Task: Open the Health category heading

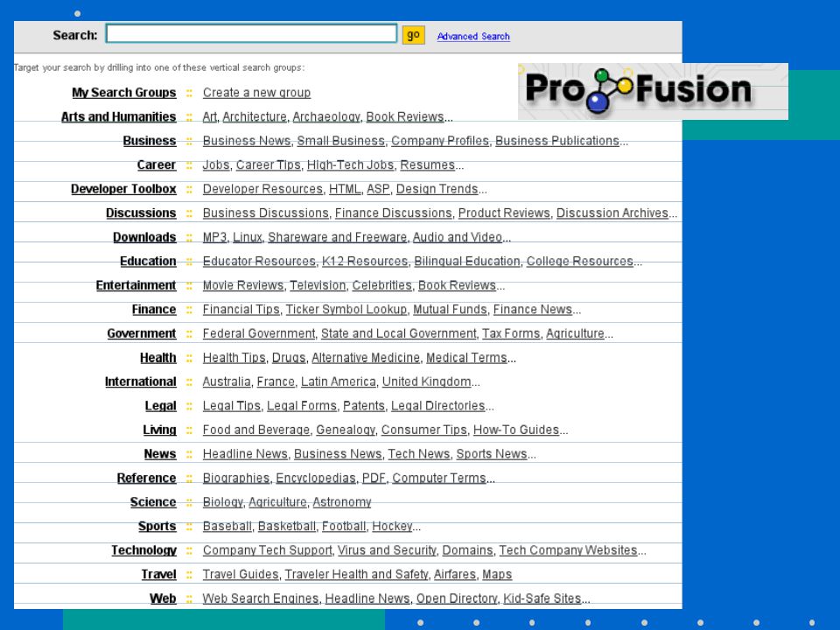Action: point(158,358)
